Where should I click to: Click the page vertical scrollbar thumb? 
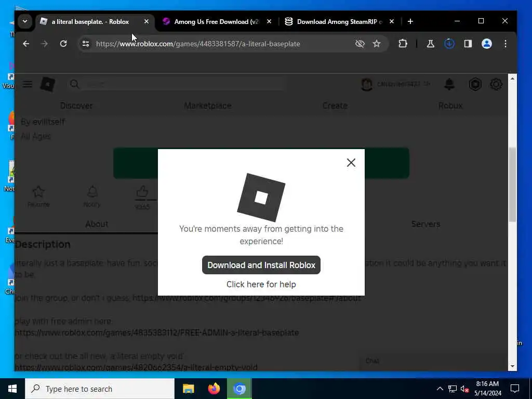click(512, 184)
